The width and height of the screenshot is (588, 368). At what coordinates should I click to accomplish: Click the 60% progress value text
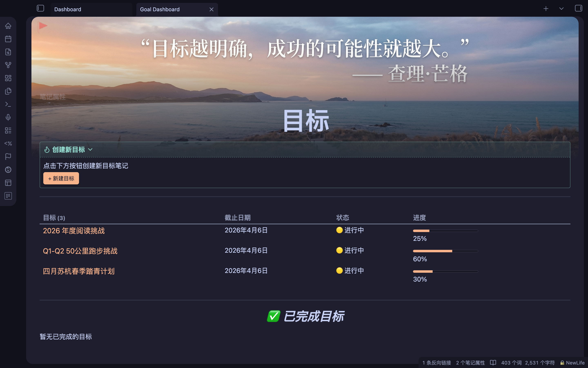point(420,259)
